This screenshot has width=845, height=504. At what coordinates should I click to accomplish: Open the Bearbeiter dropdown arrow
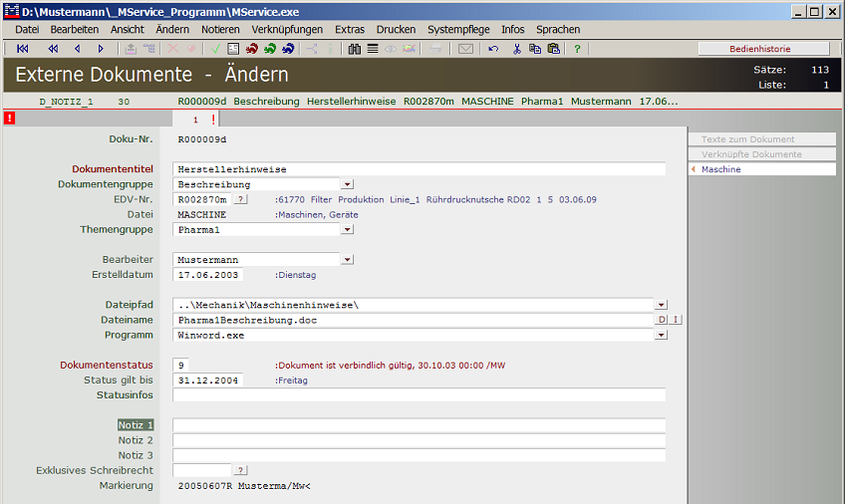click(x=347, y=260)
